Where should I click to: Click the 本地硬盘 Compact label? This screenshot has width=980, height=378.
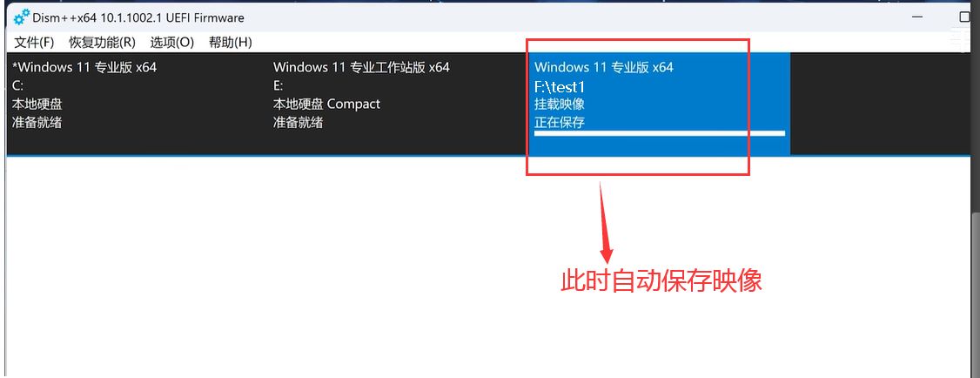click(326, 104)
